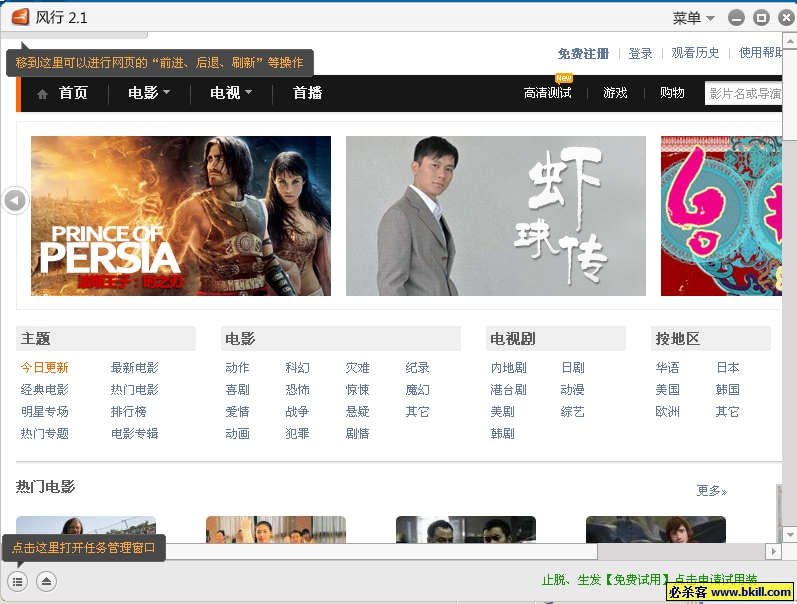The width and height of the screenshot is (797, 604).
Task: Click the orange Funshion app logo icon
Action: tap(20, 17)
